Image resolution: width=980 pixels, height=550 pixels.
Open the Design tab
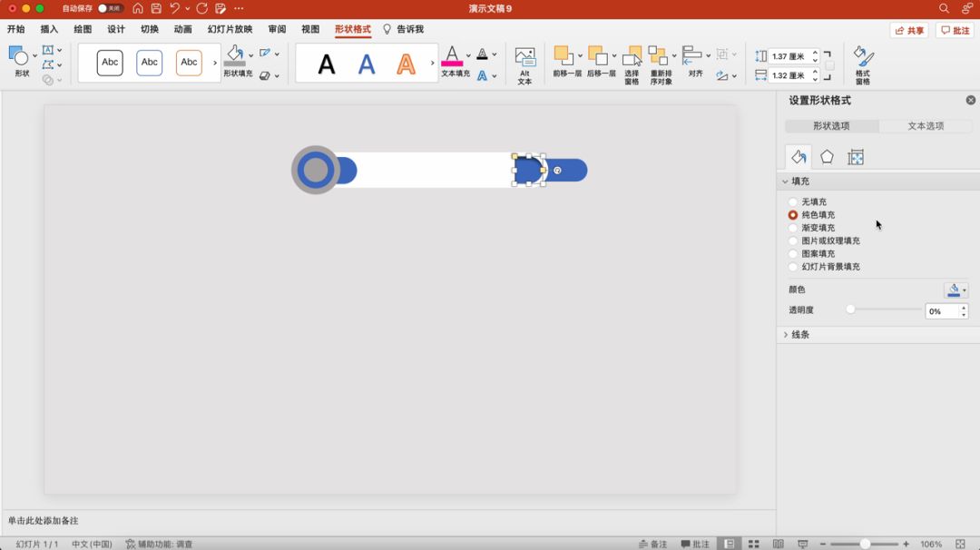click(x=115, y=29)
